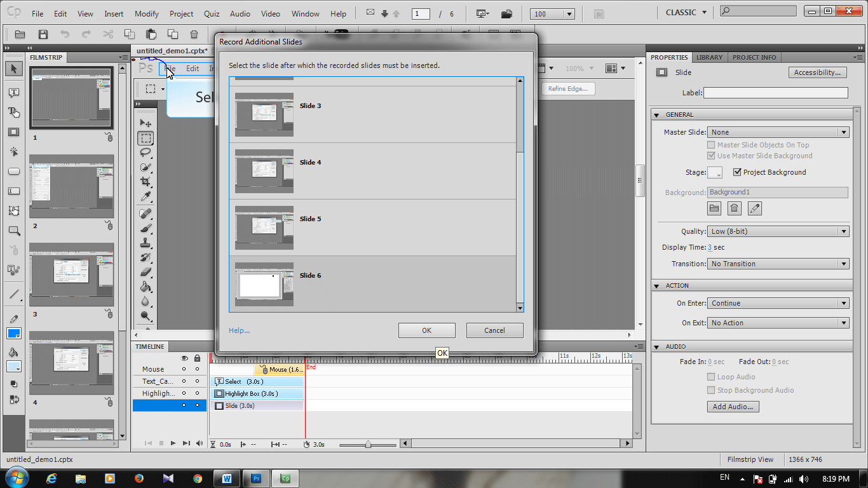This screenshot has width=868, height=488.
Task: Toggle visibility dot for Mouse timeline layer
Action: tap(184, 369)
